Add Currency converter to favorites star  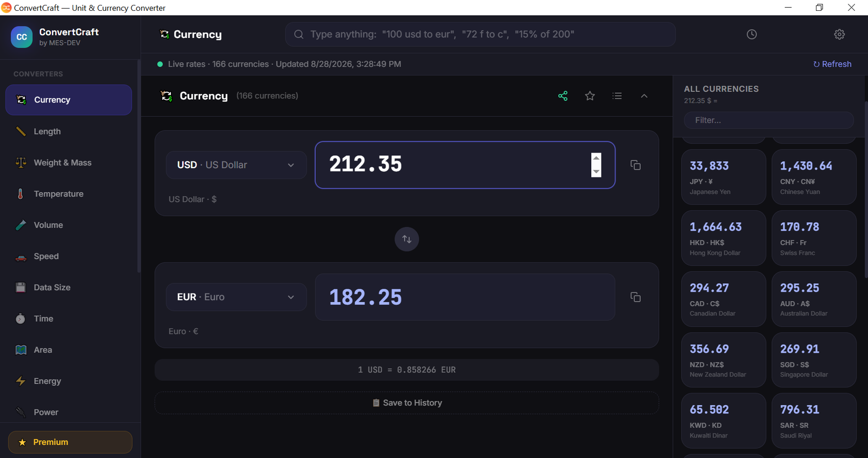tap(590, 96)
